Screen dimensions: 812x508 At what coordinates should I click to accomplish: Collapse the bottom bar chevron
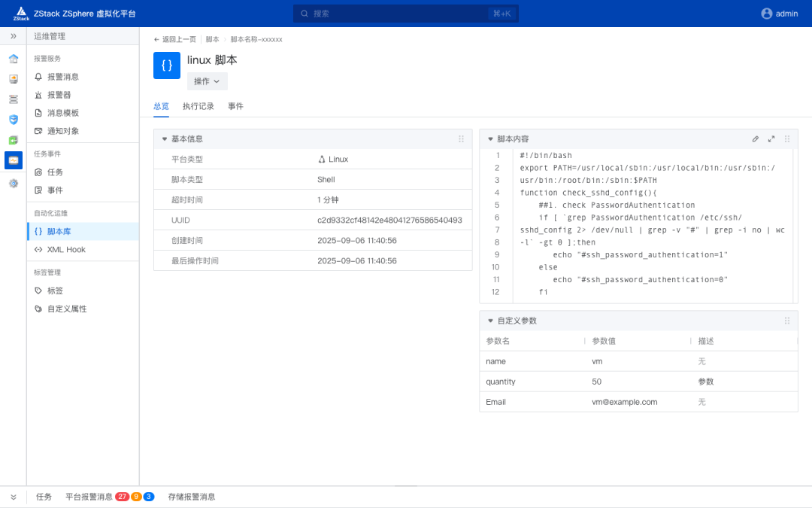14,497
